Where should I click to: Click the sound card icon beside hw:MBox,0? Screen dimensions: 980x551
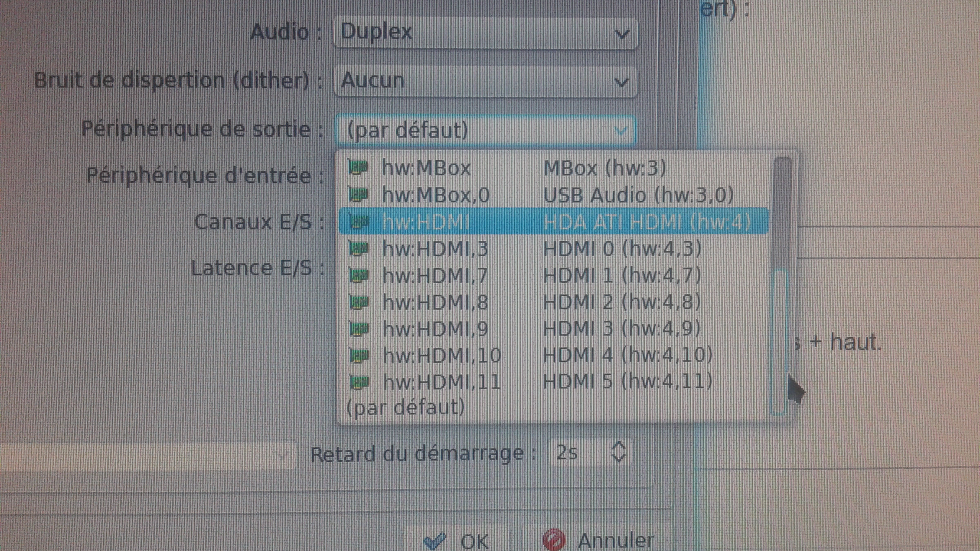pyautogui.click(x=358, y=194)
